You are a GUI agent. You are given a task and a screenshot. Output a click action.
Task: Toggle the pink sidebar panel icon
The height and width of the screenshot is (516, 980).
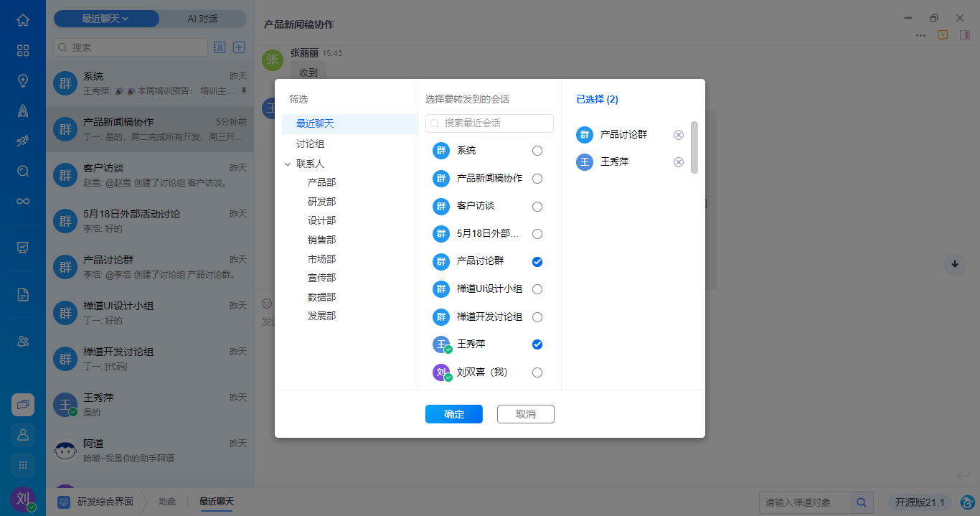pyautogui.click(x=965, y=35)
